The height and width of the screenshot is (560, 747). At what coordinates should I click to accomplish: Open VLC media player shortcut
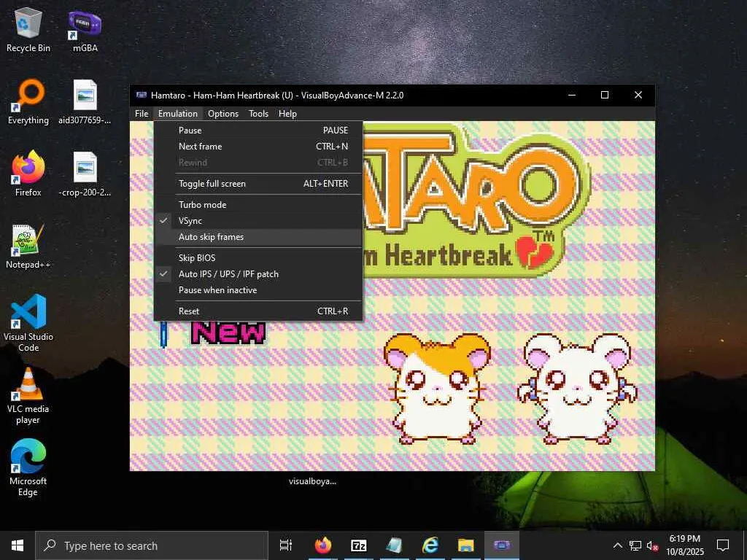click(x=28, y=395)
